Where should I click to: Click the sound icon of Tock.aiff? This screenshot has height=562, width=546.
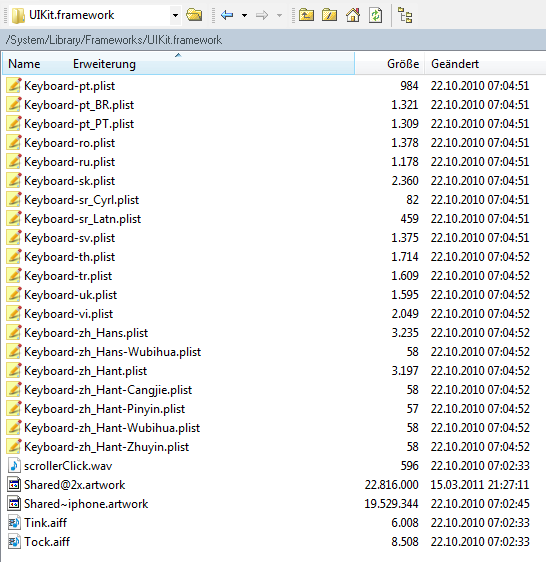click(x=14, y=542)
